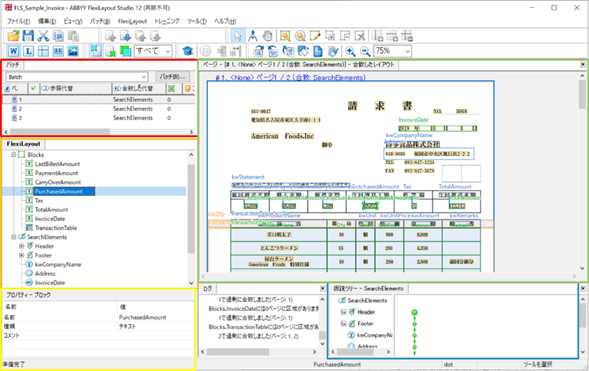
Task: Toggle the highlighted blue blocks display button
Action: [96, 51]
